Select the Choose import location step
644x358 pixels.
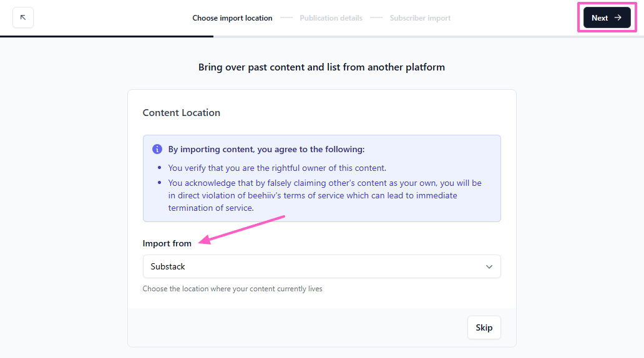[x=232, y=18]
